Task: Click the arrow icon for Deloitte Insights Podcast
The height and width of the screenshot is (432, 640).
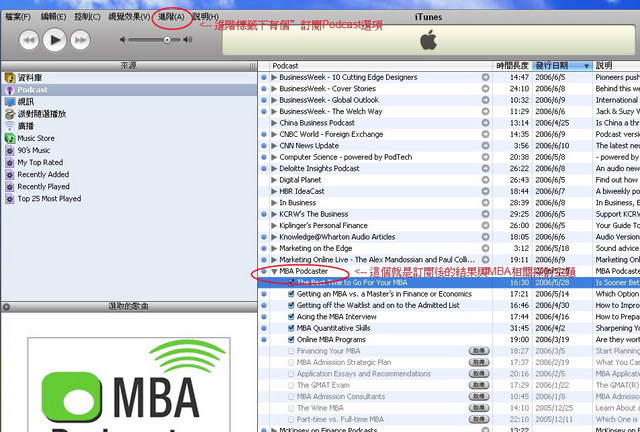Action: pos(485,169)
